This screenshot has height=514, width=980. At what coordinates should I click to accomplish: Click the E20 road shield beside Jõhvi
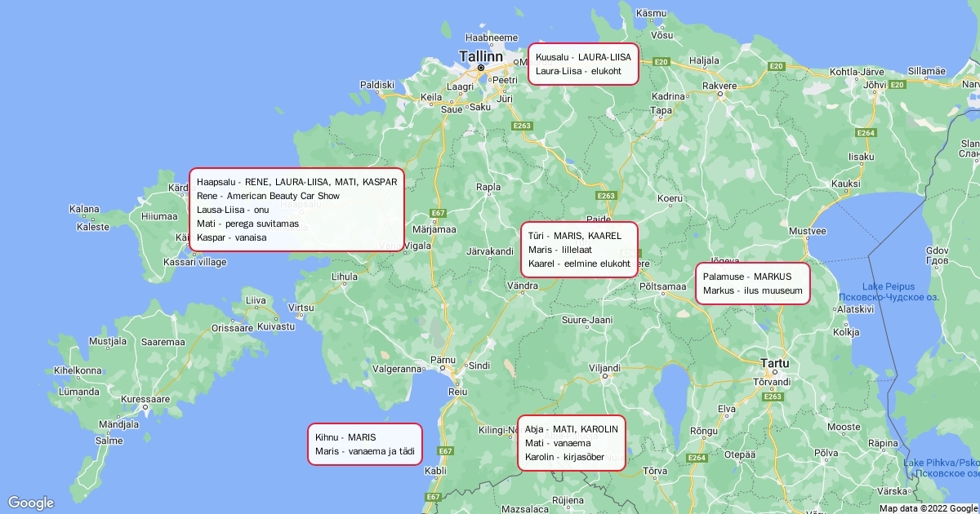point(898,85)
